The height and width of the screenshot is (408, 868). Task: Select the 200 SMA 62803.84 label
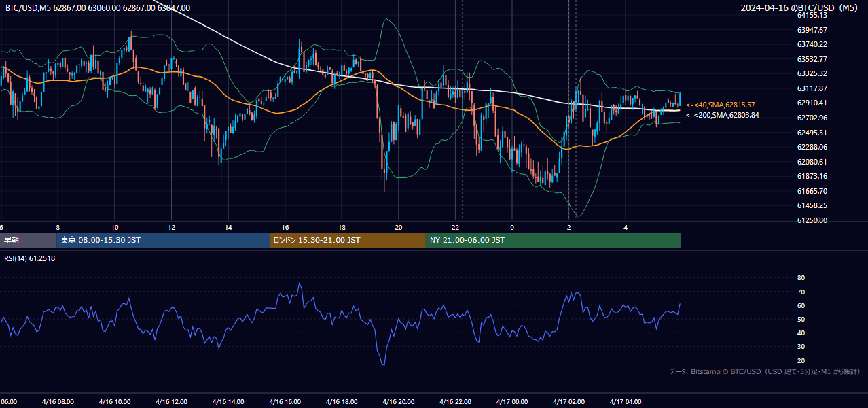point(722,115)
